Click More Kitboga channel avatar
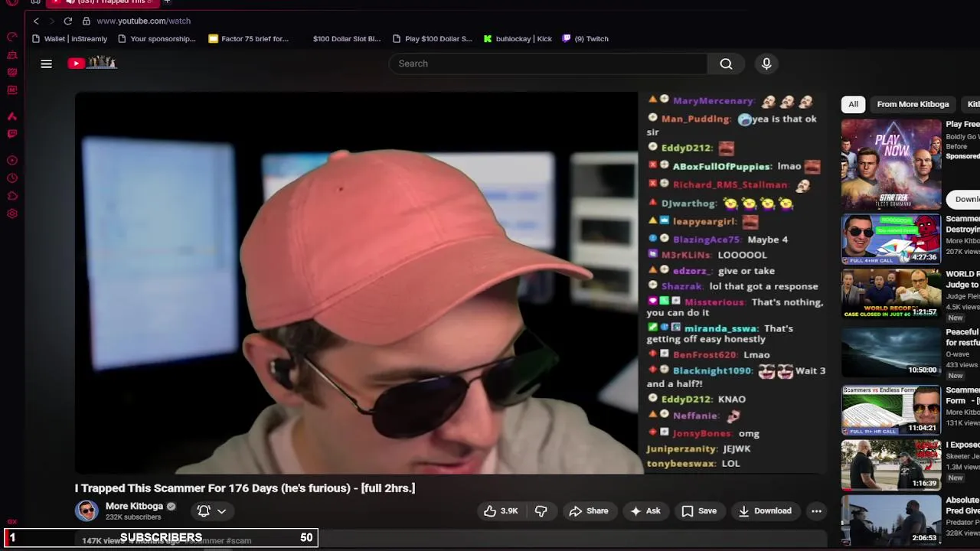The height and width of the screenshot is (551, 980). [87, 510]
